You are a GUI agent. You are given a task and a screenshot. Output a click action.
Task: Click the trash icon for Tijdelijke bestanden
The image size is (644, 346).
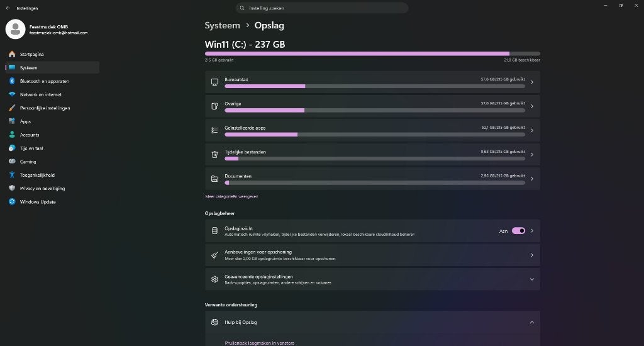[x=214, y=155]
